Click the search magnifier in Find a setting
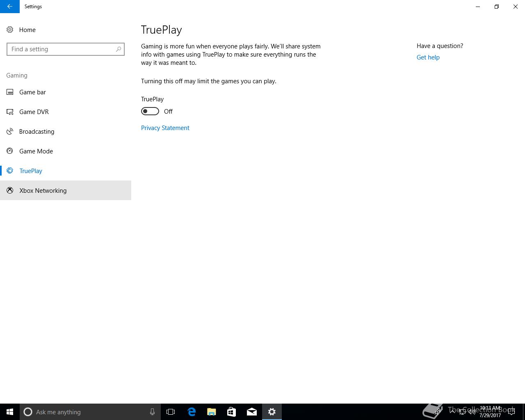 (x=119, y=49)
